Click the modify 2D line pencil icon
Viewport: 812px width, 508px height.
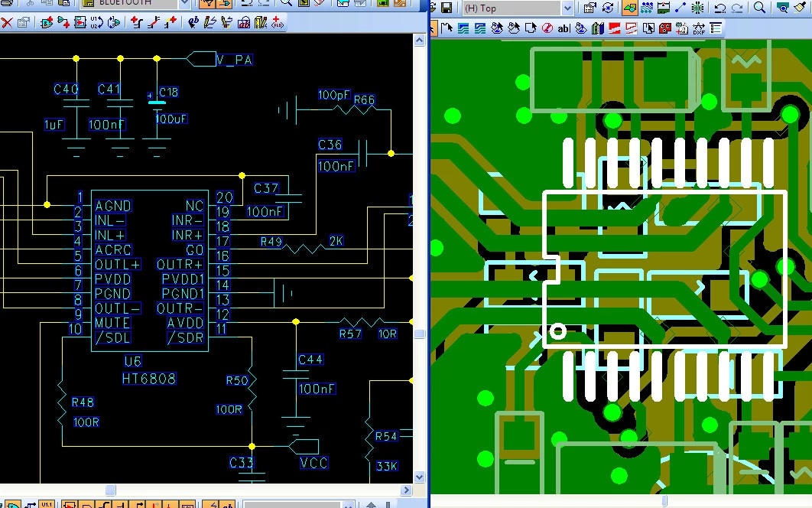tap(226, 23)
